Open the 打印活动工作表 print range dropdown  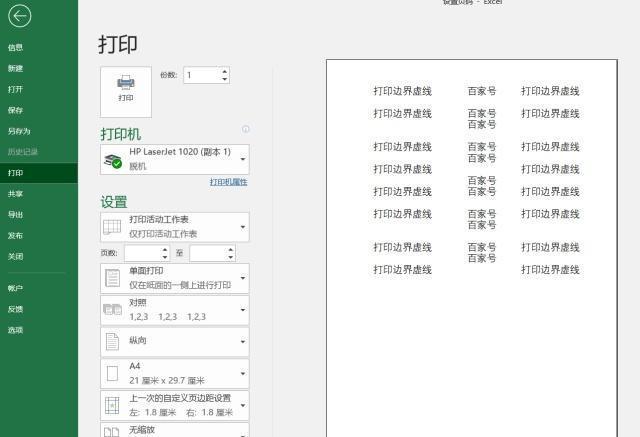[243, 227]
